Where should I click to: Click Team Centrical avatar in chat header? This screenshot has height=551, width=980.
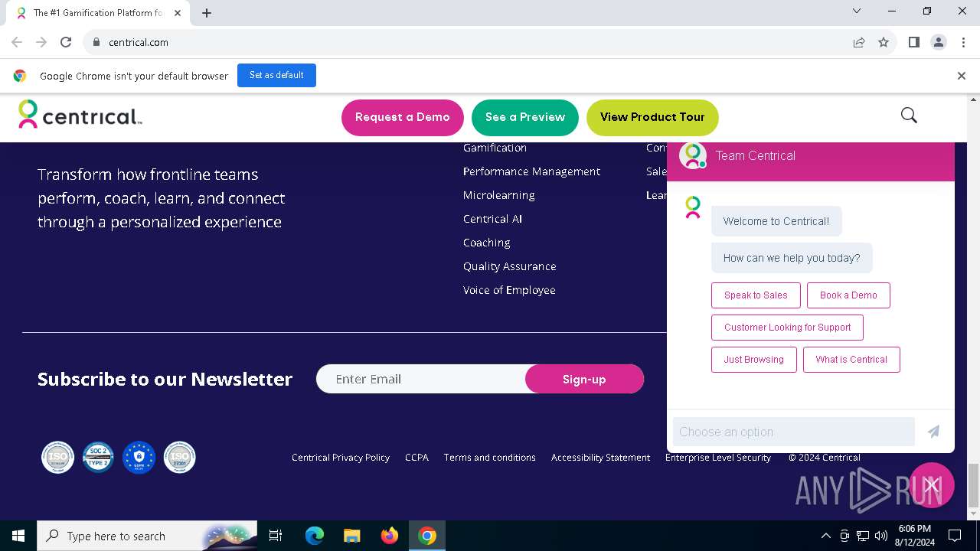(693, 155)
